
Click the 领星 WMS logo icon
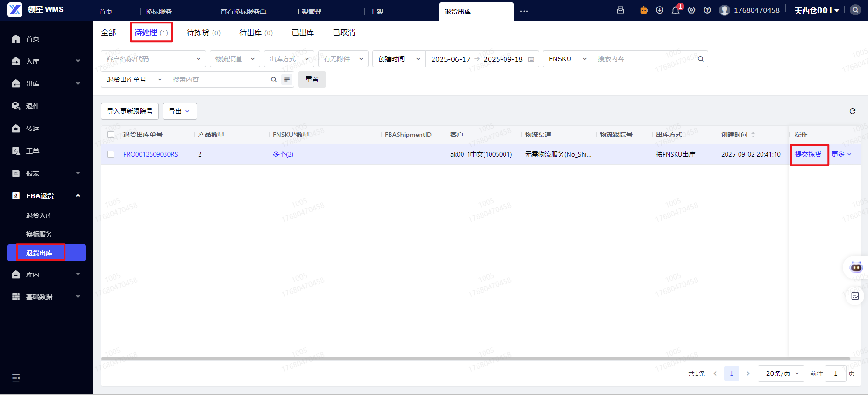pyautogui.click(x=15, y=10)
